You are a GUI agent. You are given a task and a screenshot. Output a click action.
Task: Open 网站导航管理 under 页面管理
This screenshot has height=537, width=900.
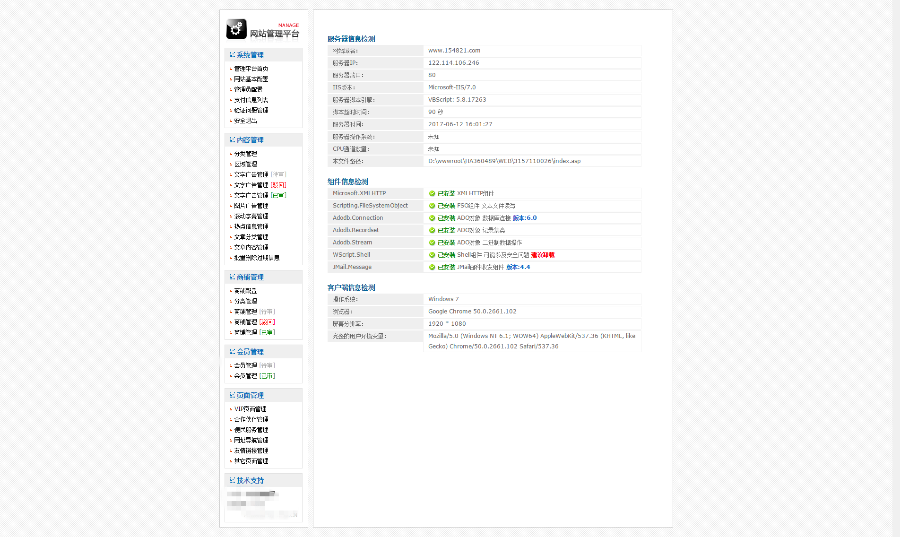click(x=251, y=440)
